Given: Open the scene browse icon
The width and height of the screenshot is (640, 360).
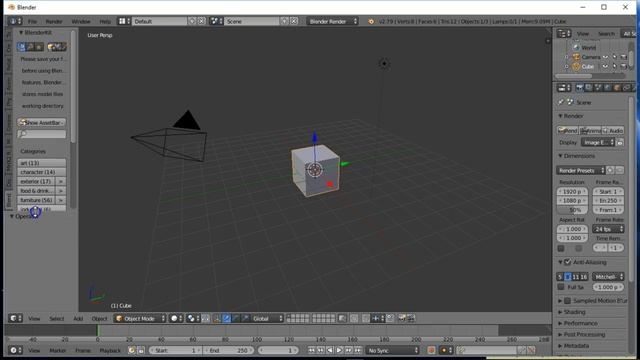Looking at the screenshot, I should click(x=216, y=21).
